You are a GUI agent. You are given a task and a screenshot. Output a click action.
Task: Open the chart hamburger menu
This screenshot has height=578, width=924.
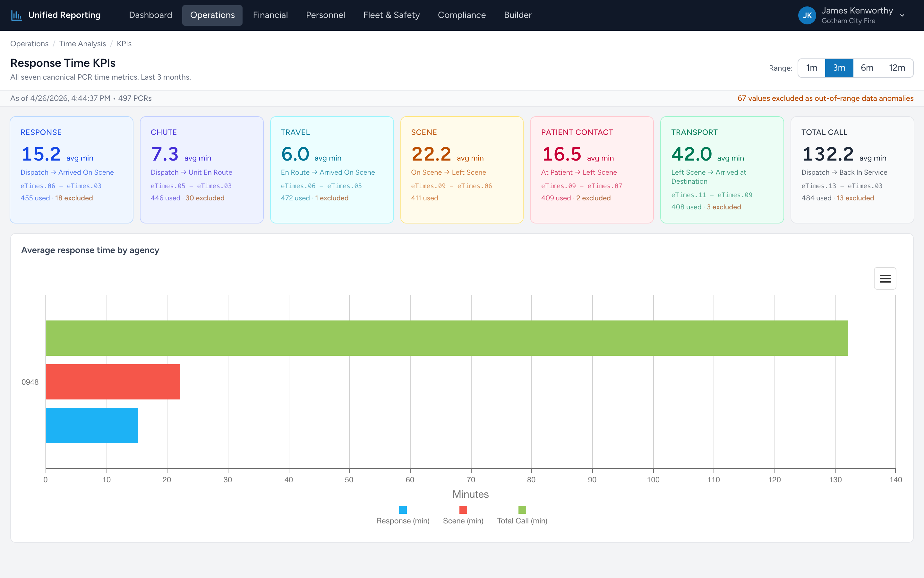pos(885,278)
